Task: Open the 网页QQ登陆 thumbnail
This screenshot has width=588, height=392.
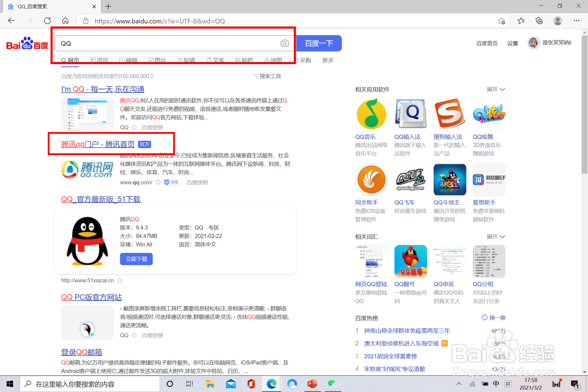Action: click(x=371, y=261)
